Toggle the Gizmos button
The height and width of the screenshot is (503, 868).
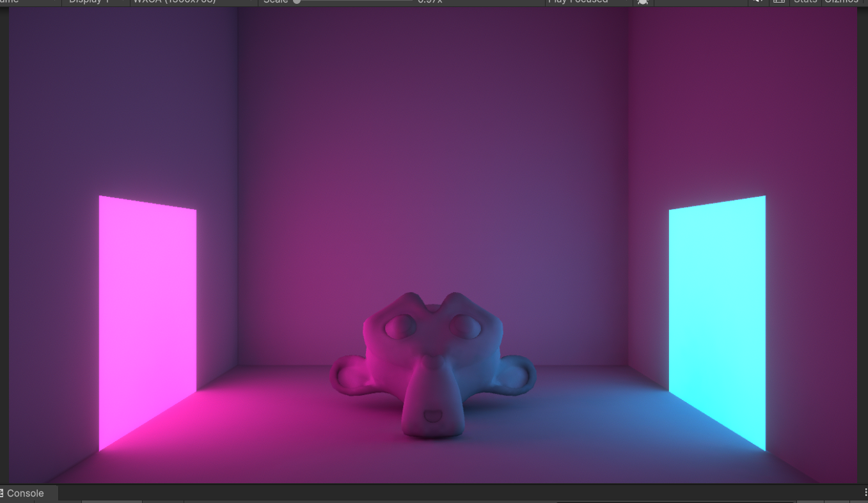[843, 2]
